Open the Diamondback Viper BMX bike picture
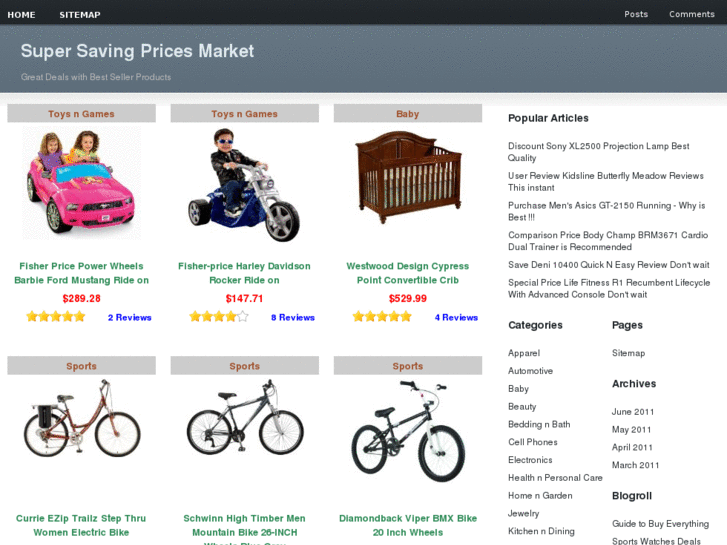Viewport: 727px width, 545px height. click(408, 431)
